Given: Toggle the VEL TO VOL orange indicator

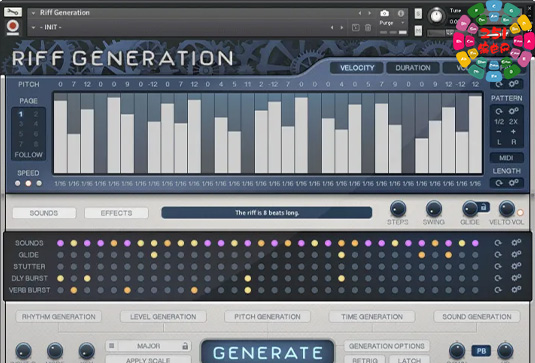Looking at the screenshot, I should point(520,213).
